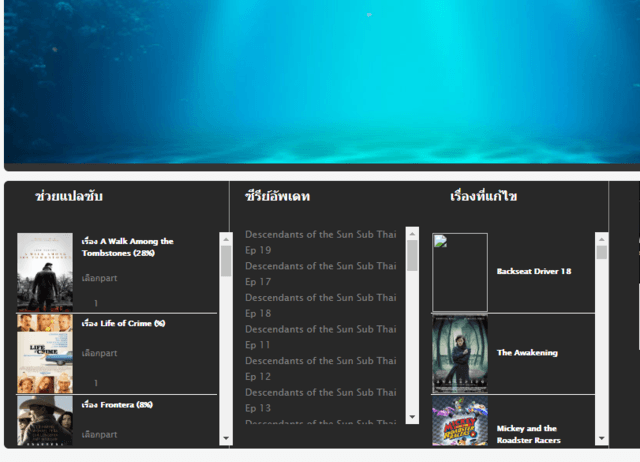Open Mickey and the Roadster Racers poster

pyautogui.click(x=460, y=420)
